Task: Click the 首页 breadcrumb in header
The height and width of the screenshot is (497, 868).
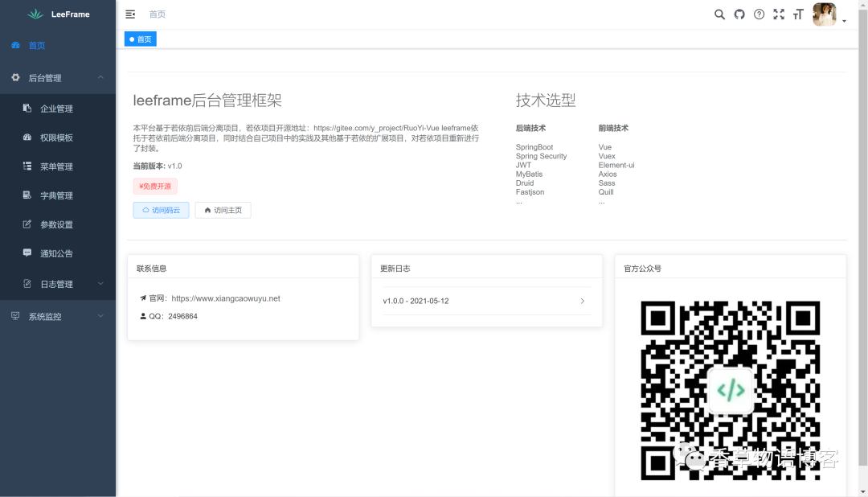Action: coord(158,14)
